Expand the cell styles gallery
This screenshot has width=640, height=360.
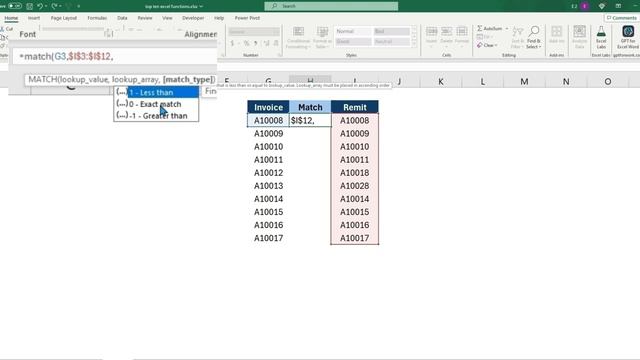[x=414, y=44]
